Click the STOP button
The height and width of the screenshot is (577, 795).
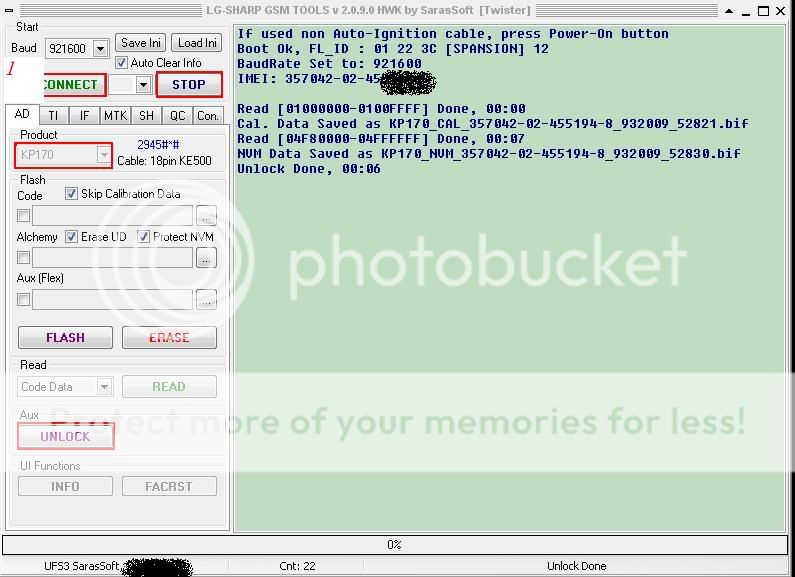click(189, 85)
